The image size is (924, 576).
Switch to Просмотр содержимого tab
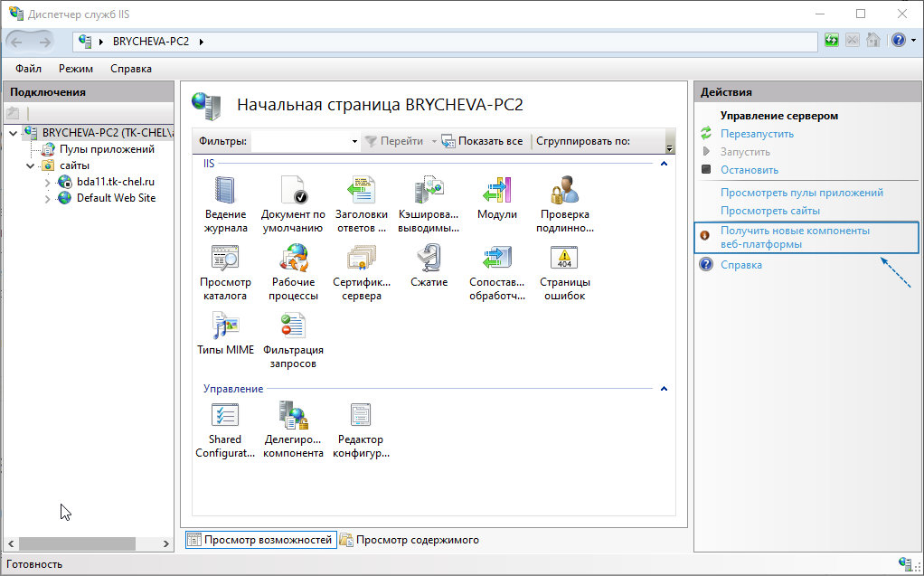click(410, 540)
